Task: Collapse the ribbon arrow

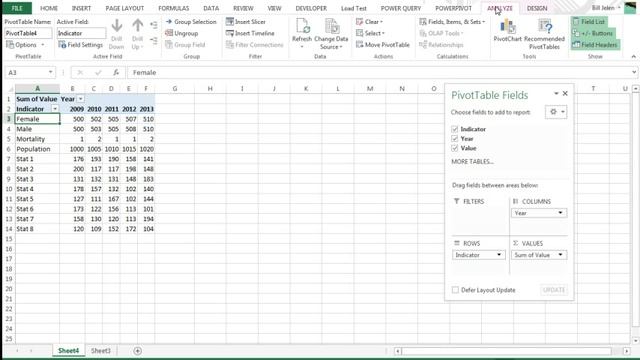Action: (x=633, y=56)
